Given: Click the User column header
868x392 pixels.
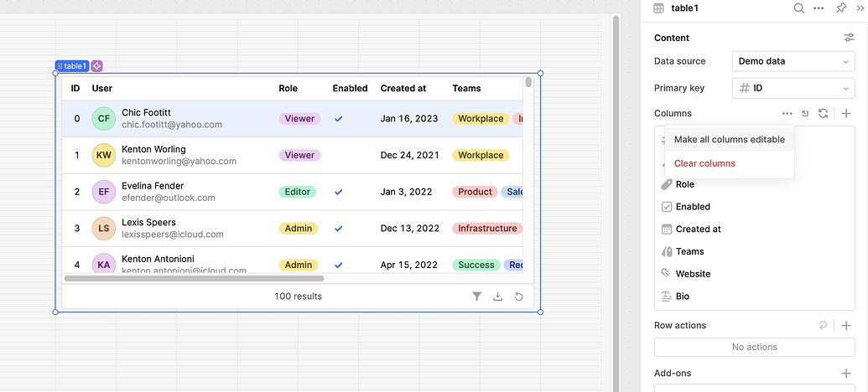Looking at the screenshot, I should 101,88.
